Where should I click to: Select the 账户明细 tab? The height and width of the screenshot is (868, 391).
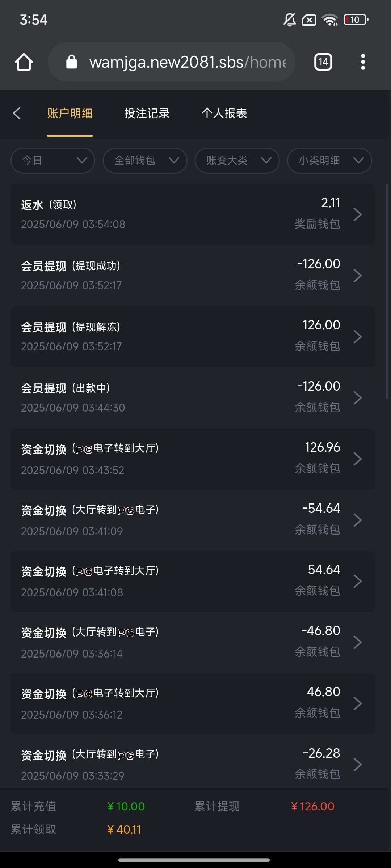70,113
